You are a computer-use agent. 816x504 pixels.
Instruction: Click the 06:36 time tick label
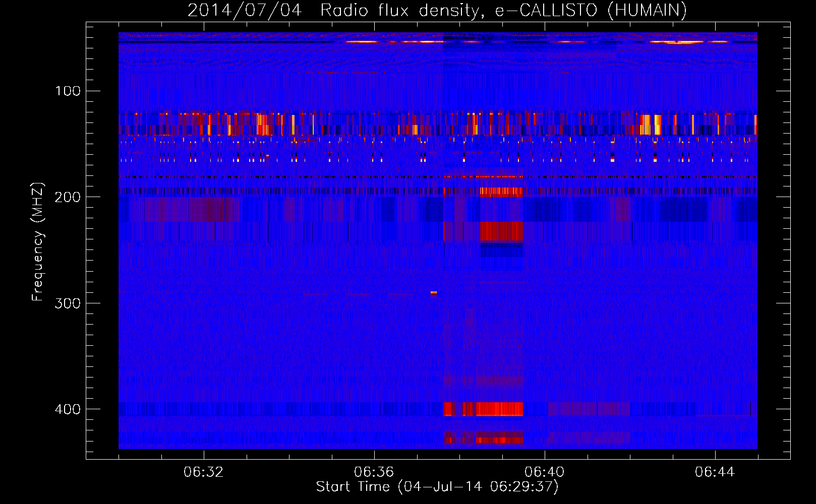pyautogui.click(x=374, y=472)
